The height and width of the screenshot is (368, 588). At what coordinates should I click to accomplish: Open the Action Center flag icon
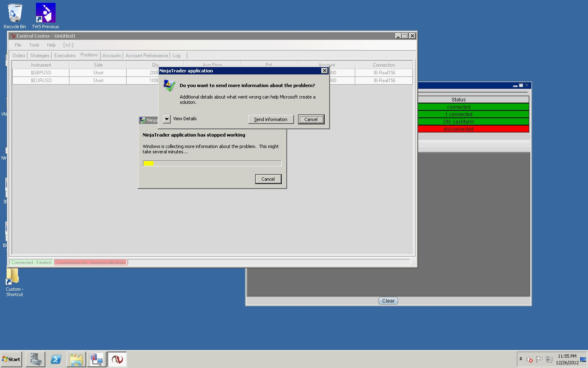[539, 360]
